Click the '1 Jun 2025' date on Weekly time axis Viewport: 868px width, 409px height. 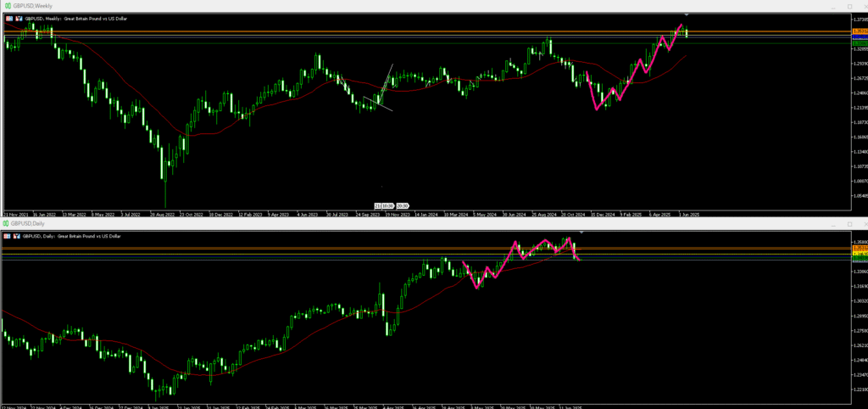click(x=689, y=214)
